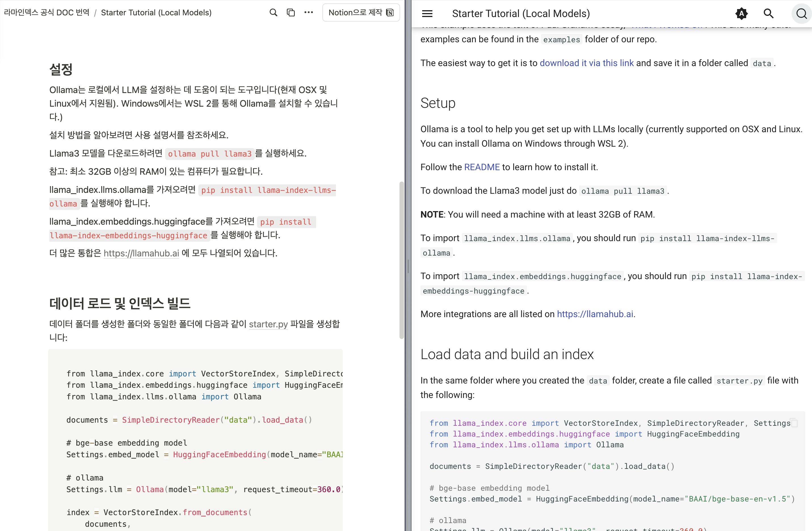Open the 'download it via this link' hyperlink

coord(586,63)
